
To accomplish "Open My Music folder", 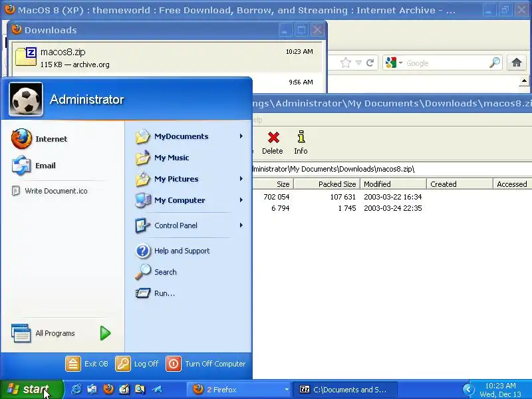I will (x=162, y=158).
